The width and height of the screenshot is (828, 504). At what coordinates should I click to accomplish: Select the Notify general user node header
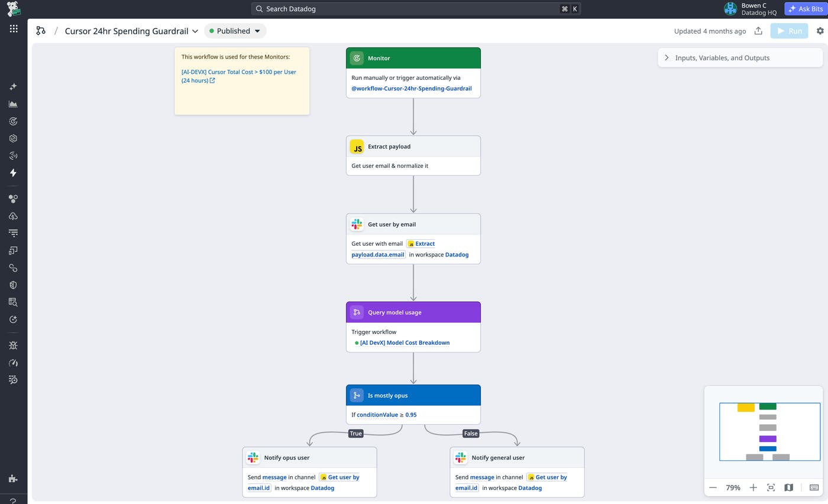click(517, 457)
